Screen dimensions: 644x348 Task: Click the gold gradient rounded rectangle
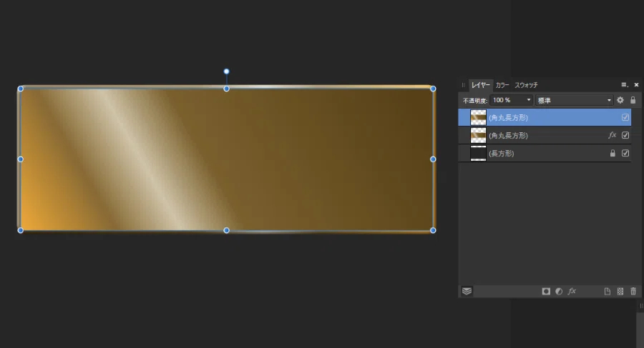point(226,159)
